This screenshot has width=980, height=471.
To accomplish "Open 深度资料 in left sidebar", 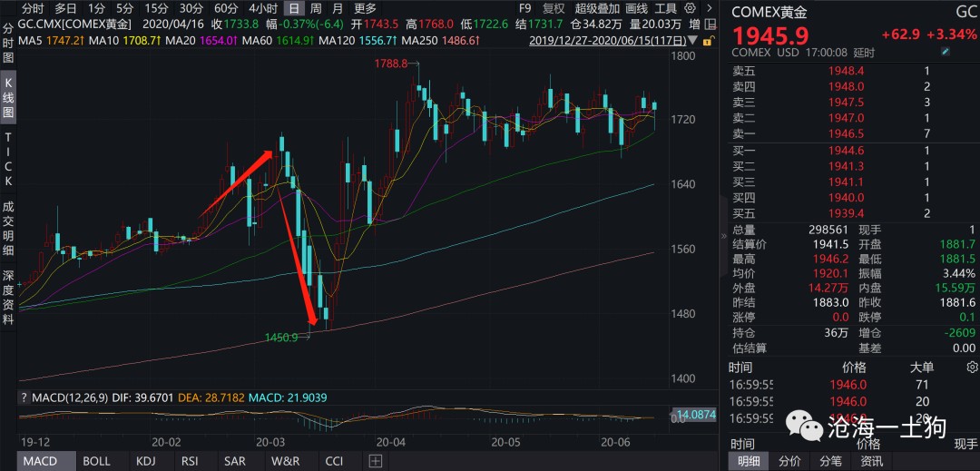I will [8, 298].
